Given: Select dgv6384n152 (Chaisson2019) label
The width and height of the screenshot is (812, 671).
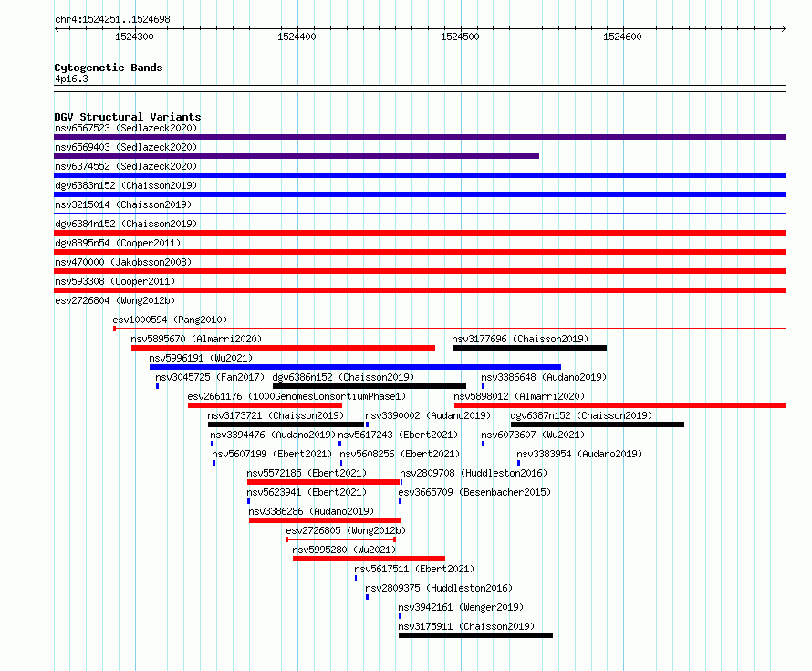Looking at the screenshot, I should click(x=126, y=224).
